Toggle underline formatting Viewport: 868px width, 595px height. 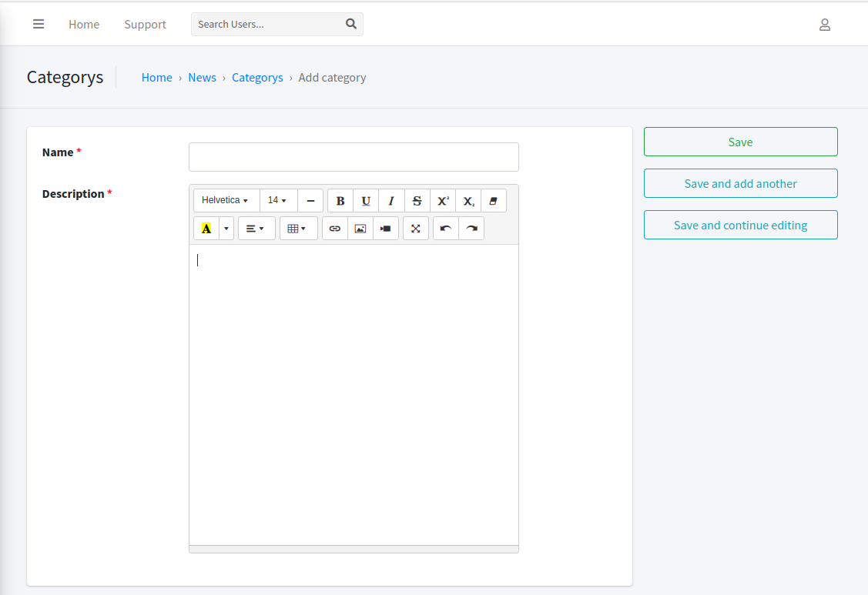coord(366,201)
